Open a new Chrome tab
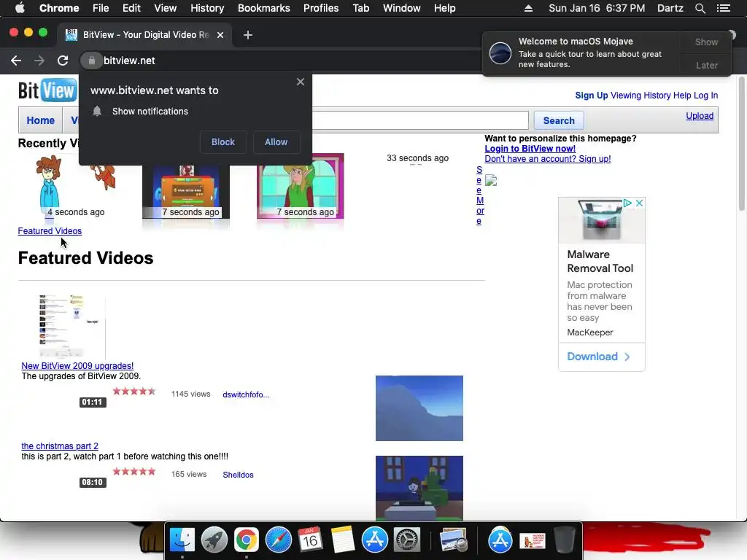This screenshot has width=747, height=560. click(248, 35)
